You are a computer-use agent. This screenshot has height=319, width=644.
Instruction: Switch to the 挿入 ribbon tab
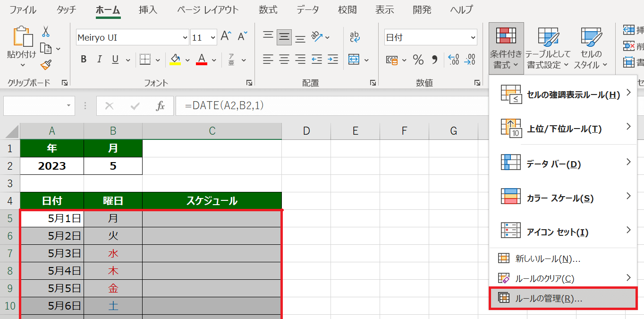149,10
